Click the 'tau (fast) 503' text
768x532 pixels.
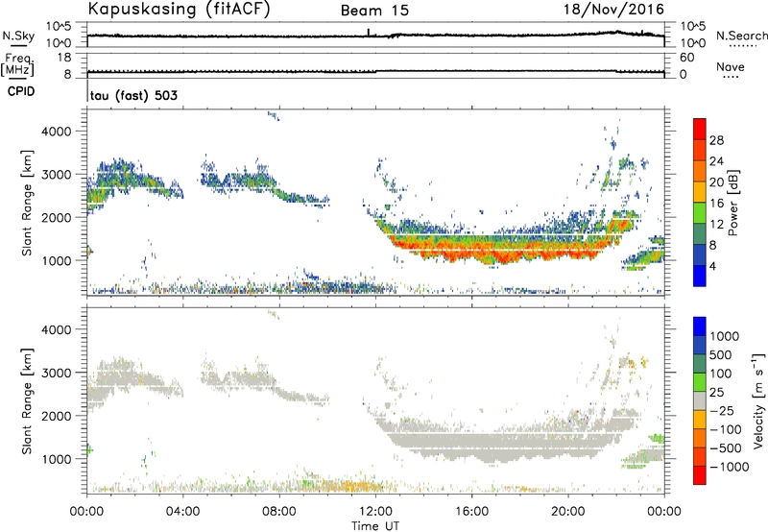[133, 95]
